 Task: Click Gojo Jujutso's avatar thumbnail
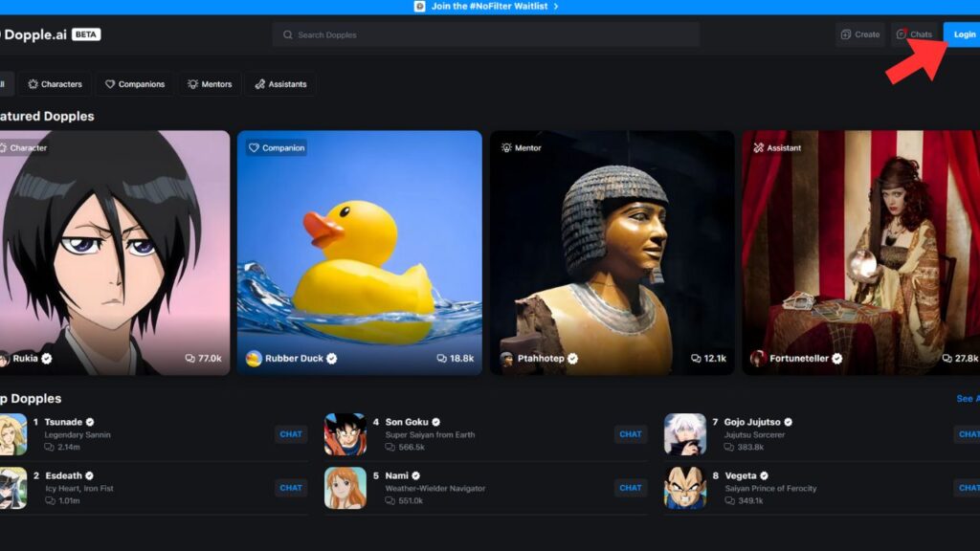pyautogui.click(x=685, y=434)
